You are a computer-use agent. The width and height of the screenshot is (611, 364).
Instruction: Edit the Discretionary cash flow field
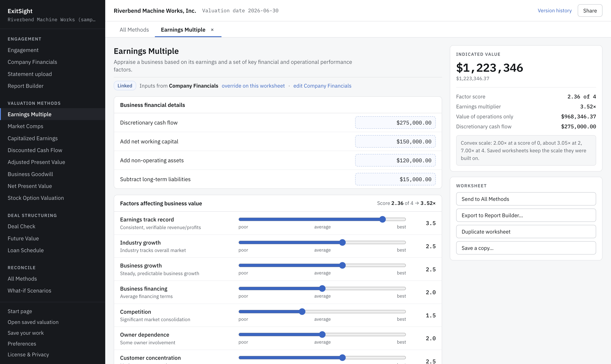pyautogui.click(x=395, y=122)
